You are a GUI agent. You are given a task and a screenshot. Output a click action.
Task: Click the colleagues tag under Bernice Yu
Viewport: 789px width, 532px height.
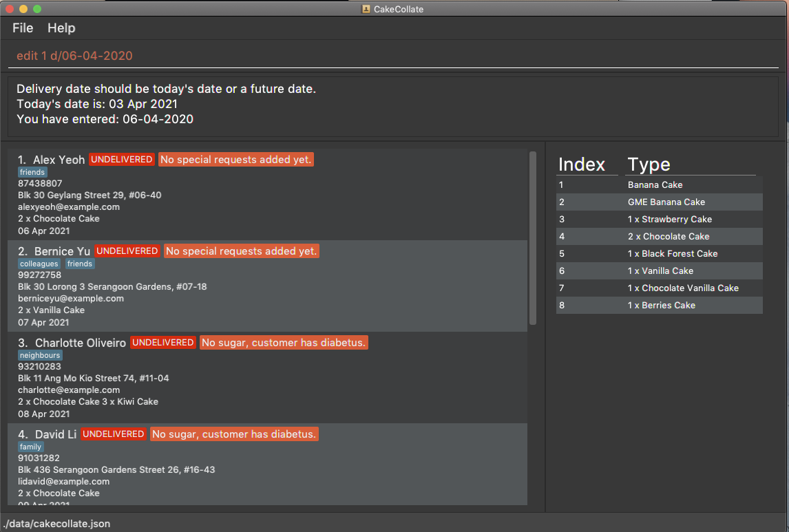point(39,264)
